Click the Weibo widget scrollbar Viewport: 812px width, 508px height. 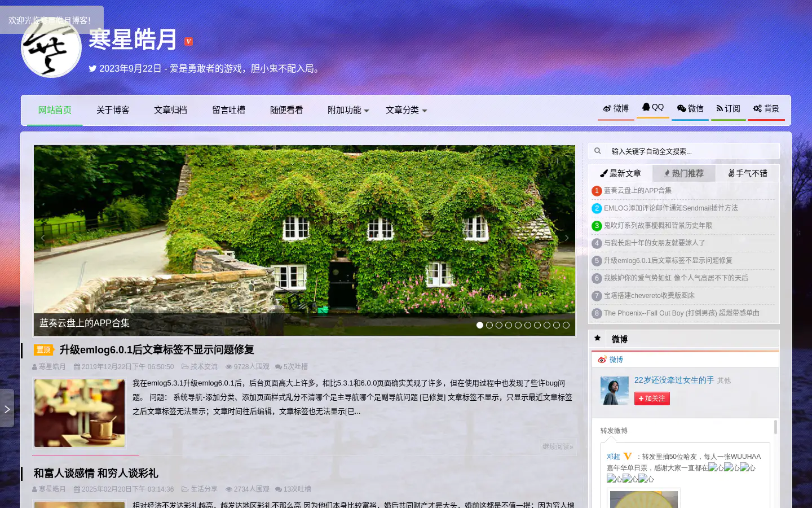[x=776, y=427]
